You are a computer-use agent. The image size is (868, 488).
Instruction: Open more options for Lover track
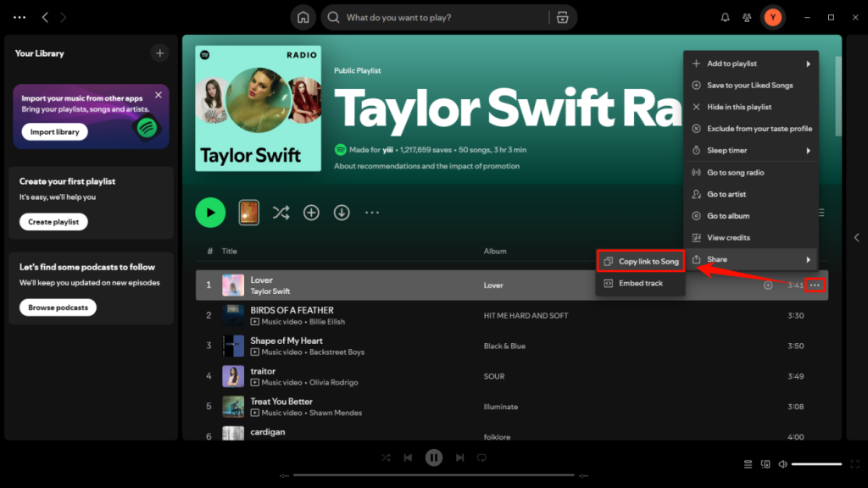click(x=815, y=286)
